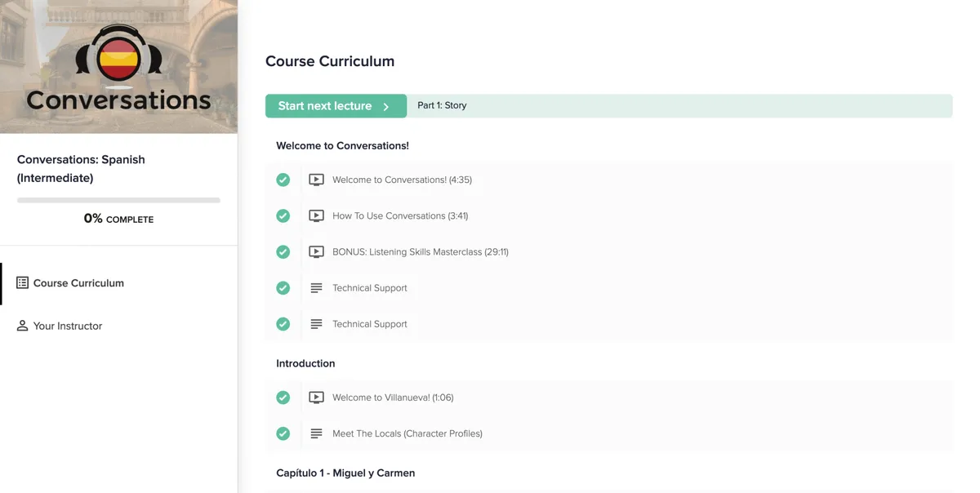
Task: Click text icon for Meet The Locals
Action: pyautogui.click(x=316, y=433)
